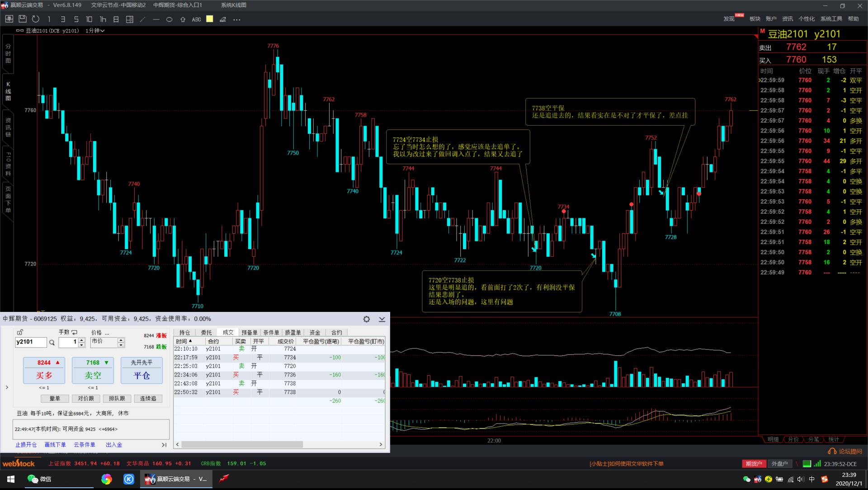Open trading panel settings gear icon
This screenshot has width=868, height=490.
coord(367,319)
